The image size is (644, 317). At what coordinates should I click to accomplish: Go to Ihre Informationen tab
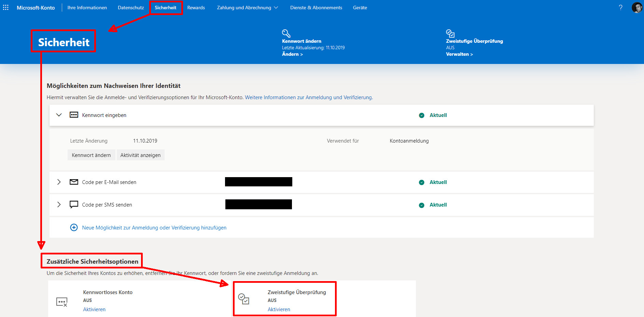point(87,8)
